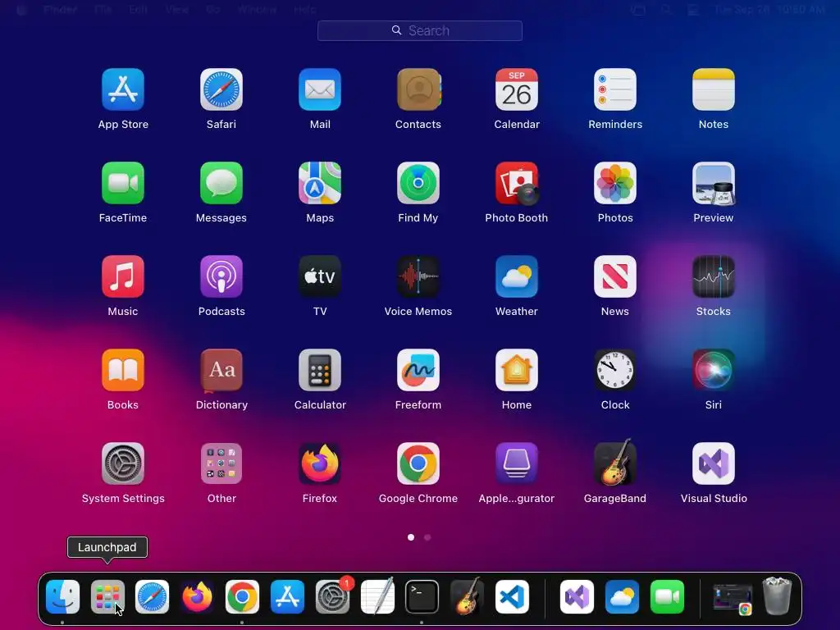Launch Visual Studio Code from the Dock
Screen dimensions: 840x630
click(x=512, y=597)
